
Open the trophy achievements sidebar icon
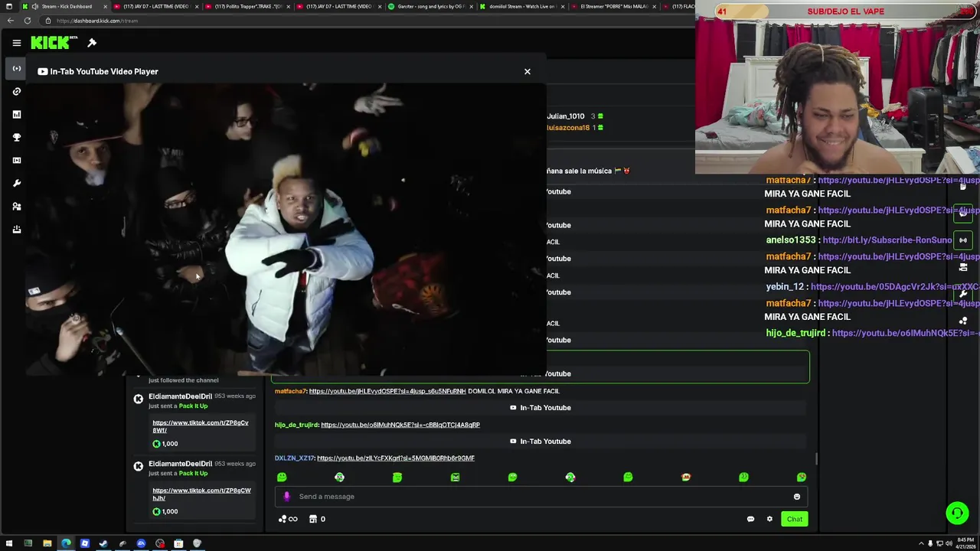16,138
